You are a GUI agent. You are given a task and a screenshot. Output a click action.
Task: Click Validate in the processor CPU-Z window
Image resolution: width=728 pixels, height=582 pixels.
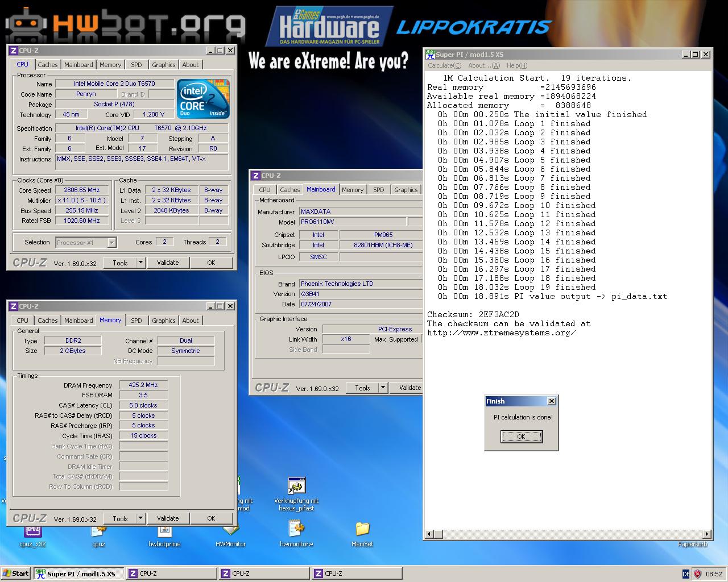point(168,263)
